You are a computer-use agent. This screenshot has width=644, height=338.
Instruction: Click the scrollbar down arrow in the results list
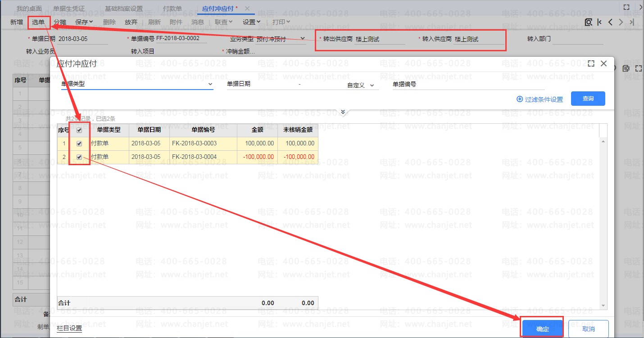click(603, 306)
